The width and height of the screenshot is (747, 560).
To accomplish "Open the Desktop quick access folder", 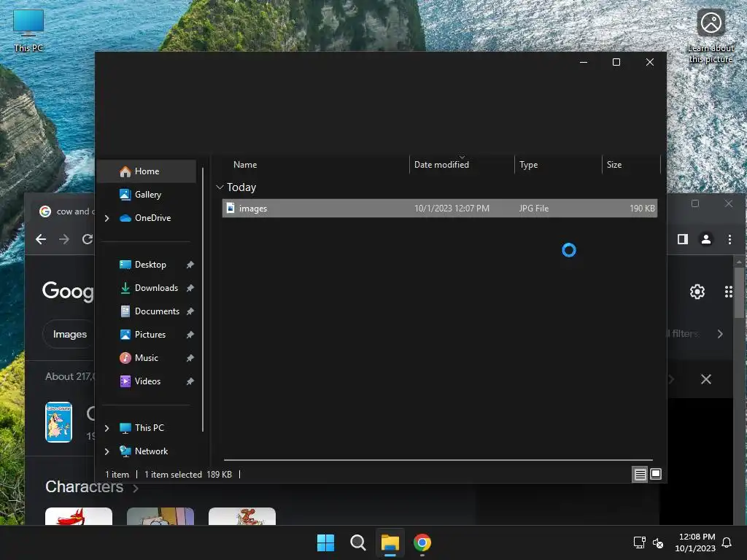I will (x=150, y=265).
